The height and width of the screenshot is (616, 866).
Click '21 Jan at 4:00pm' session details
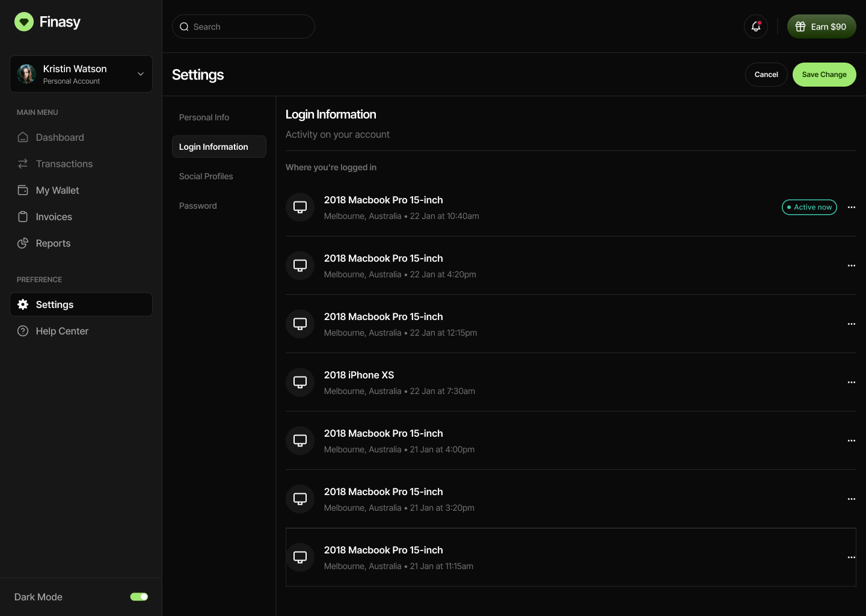coord(442,449)
